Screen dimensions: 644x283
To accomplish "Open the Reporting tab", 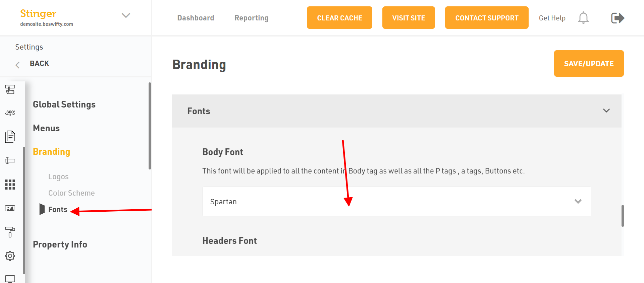I will click(252, 18).
